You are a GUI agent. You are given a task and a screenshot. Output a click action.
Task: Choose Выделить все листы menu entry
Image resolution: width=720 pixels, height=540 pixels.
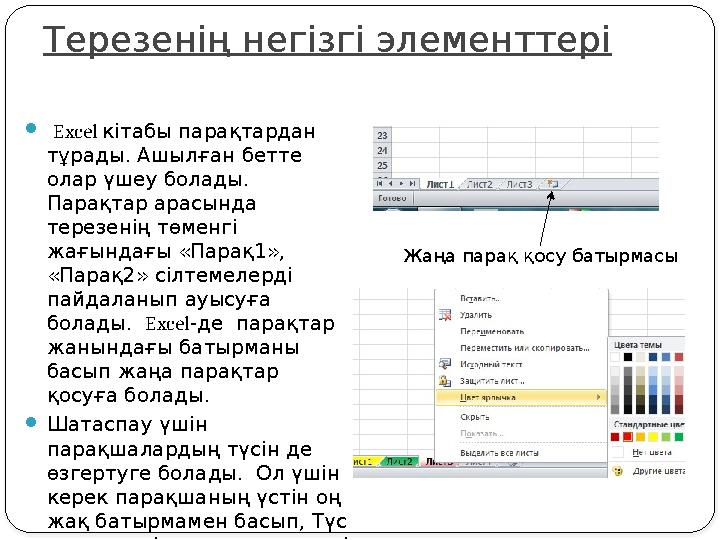tap(499, 453)
